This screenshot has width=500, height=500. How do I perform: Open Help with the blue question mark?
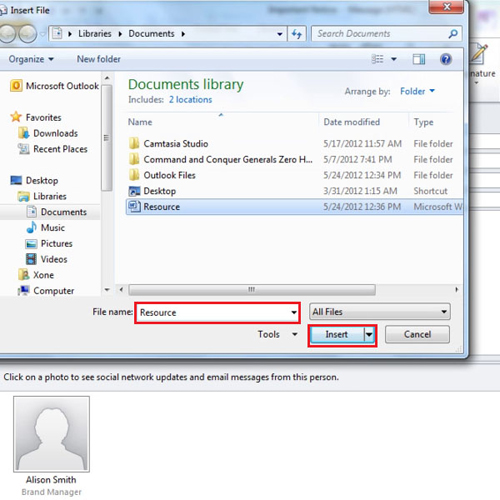coord(446,59)
